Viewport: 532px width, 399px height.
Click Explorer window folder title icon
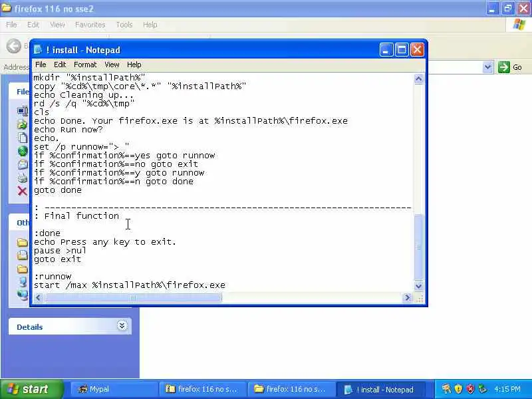(x=7, y=8)
